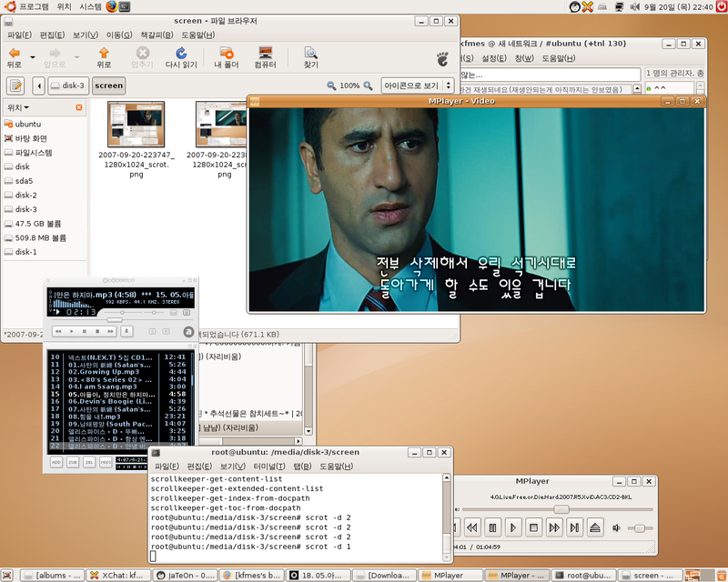Adjust the MPlayer volume slider
The height and width of the screenshot is (582, 728).
[640, 528]
